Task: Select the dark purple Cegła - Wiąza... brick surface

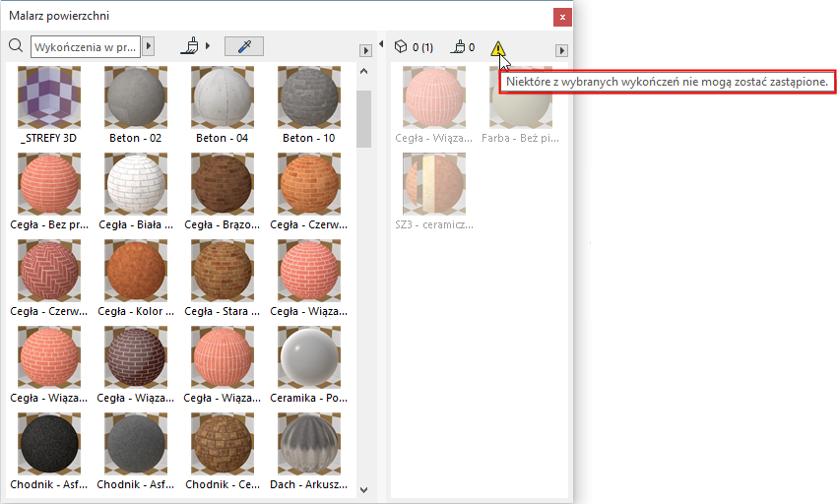Action: (136, 356)
